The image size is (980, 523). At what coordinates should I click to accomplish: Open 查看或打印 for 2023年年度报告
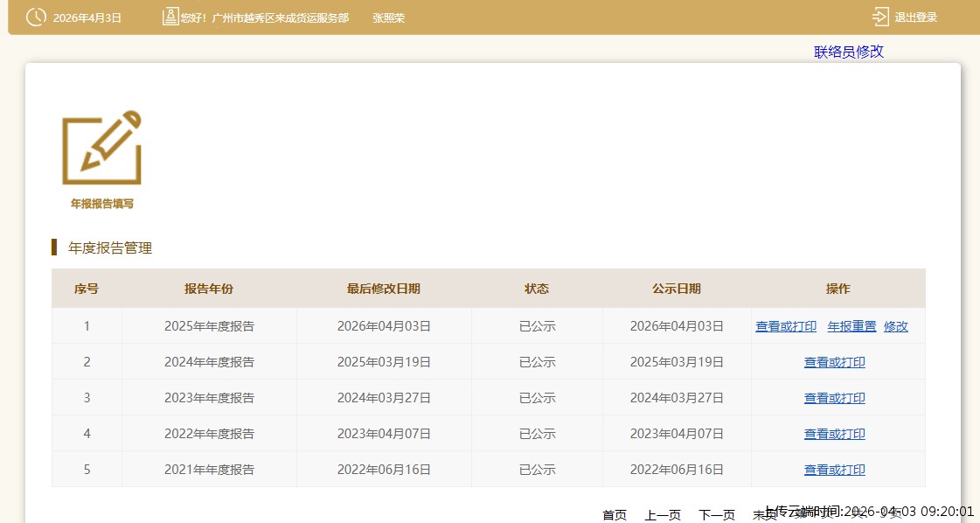(x=834, y=398)
